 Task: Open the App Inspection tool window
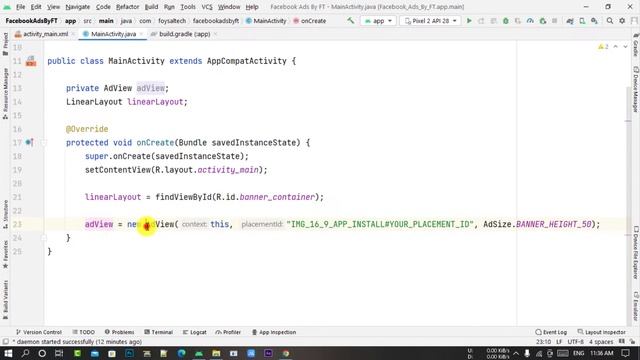(273, 332)
